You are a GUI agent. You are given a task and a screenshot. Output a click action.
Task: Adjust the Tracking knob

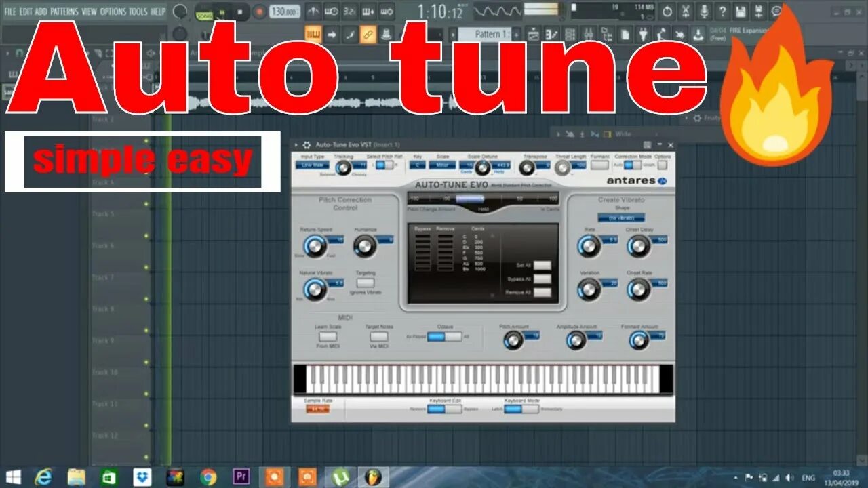[x=343, y=167]
